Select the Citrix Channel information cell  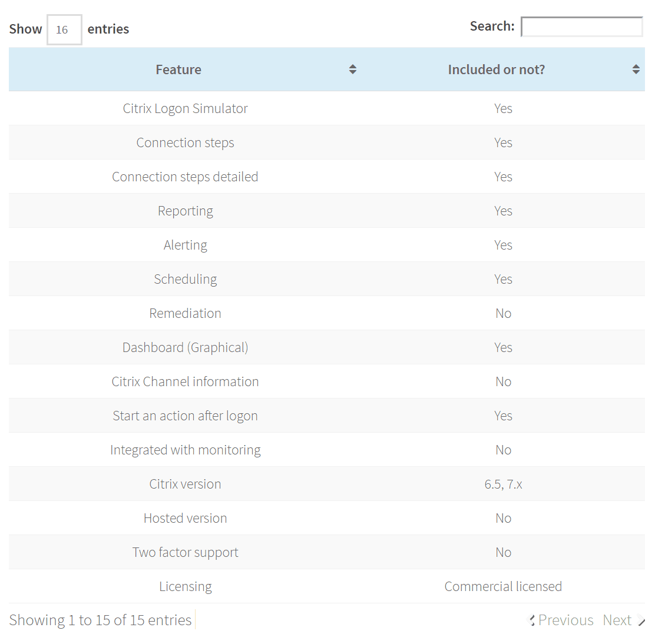coord(186,381)
